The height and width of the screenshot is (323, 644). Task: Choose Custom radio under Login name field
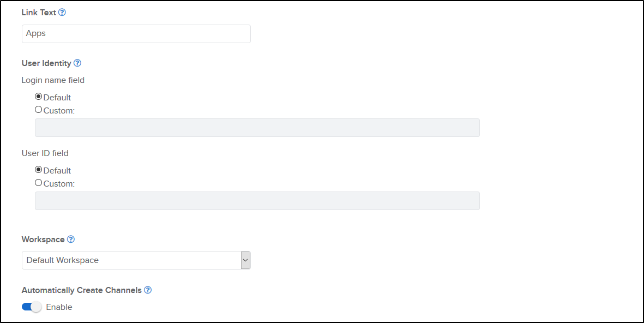[x=38, y=110]
